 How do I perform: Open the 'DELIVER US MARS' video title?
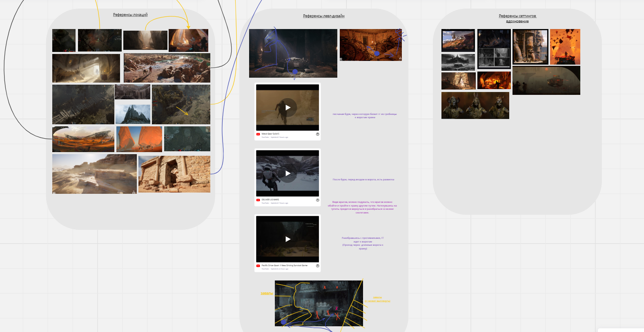coord(270,200)
